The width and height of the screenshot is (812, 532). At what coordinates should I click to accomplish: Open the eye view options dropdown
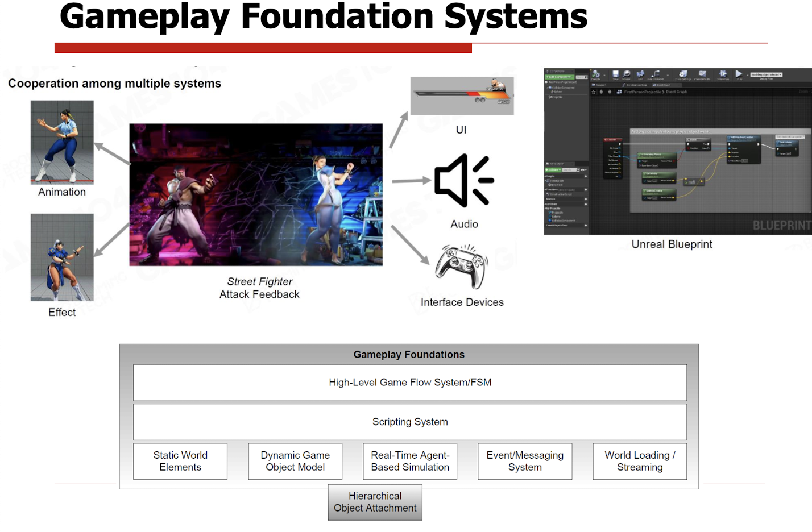click(x=583, y=170)
